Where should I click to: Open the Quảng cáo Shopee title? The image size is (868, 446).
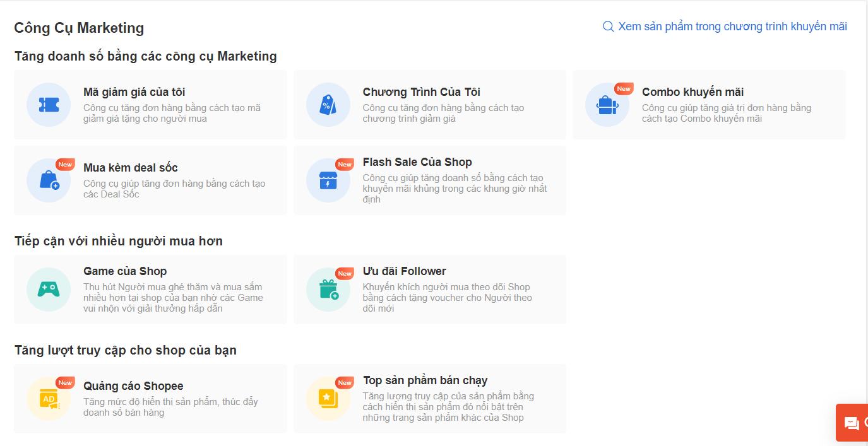(133, 386)
